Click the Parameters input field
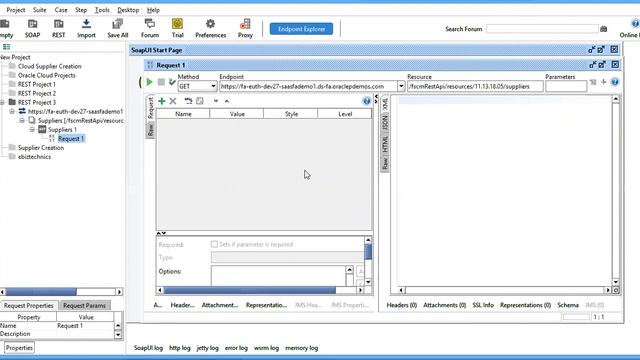640x360 pixels. tap(566, 86)
